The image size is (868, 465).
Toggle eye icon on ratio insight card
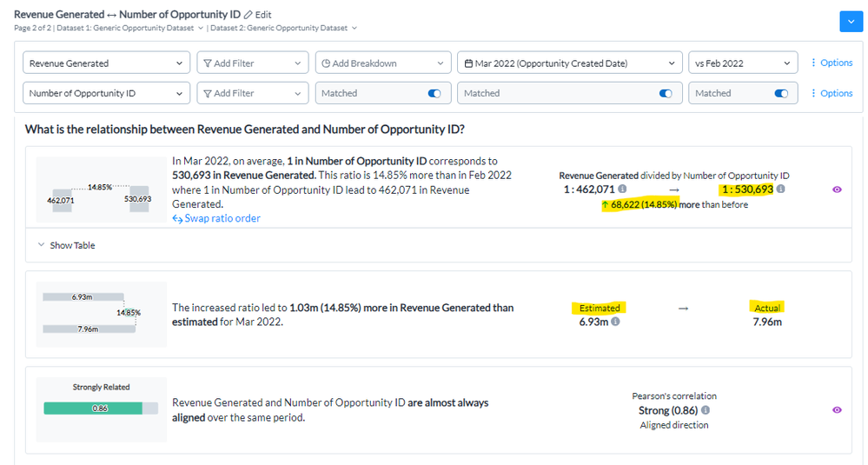[837, 189]
